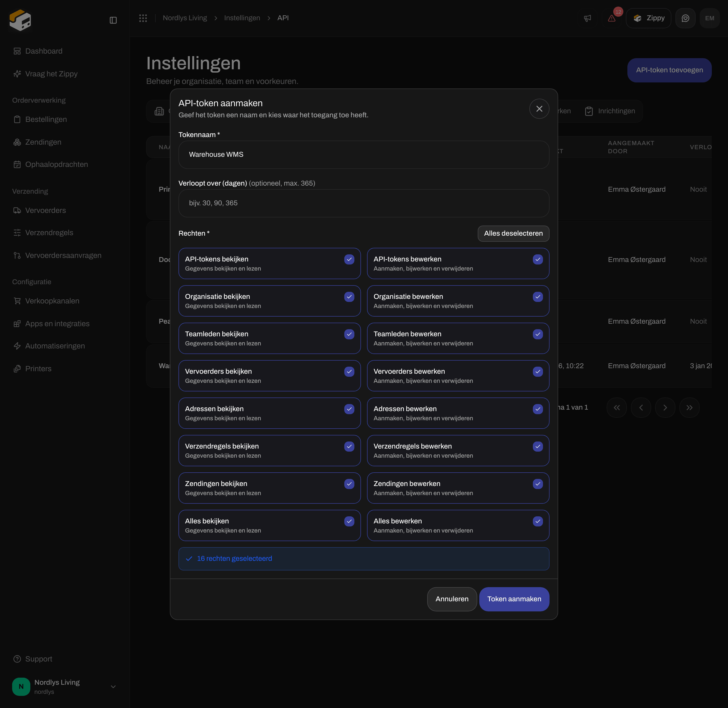This screenshot has width=728, height=708.
Task: Open the chat support icon
Action: (685, 18)
